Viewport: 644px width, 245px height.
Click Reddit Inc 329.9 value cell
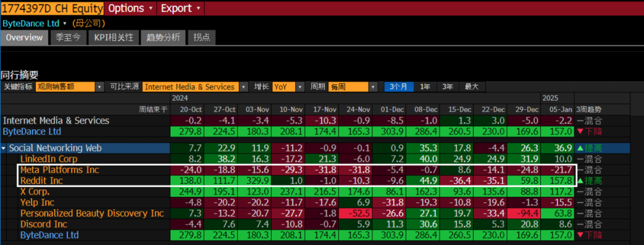tap(255, 181)
